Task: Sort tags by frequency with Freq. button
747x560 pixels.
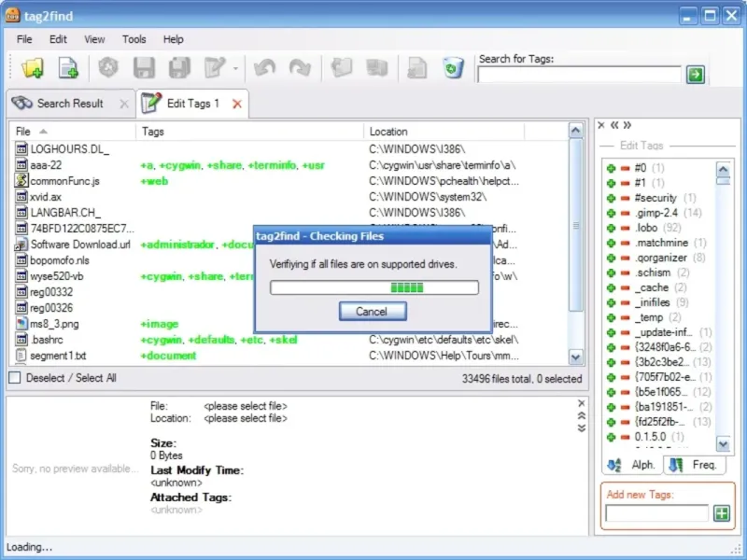Action: click(694, 465)
